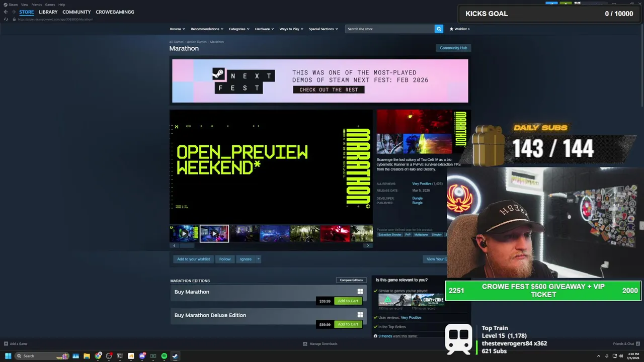Open the terminal app on the taskbar
Viewport: 644px width, 362px height.
tap(120, 356)
